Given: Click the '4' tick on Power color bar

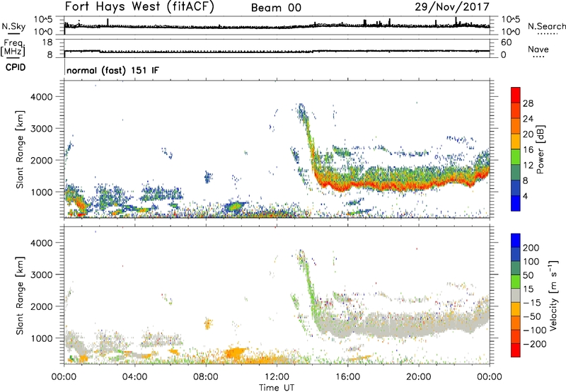Looking at the screenshot, I should 526,196.
